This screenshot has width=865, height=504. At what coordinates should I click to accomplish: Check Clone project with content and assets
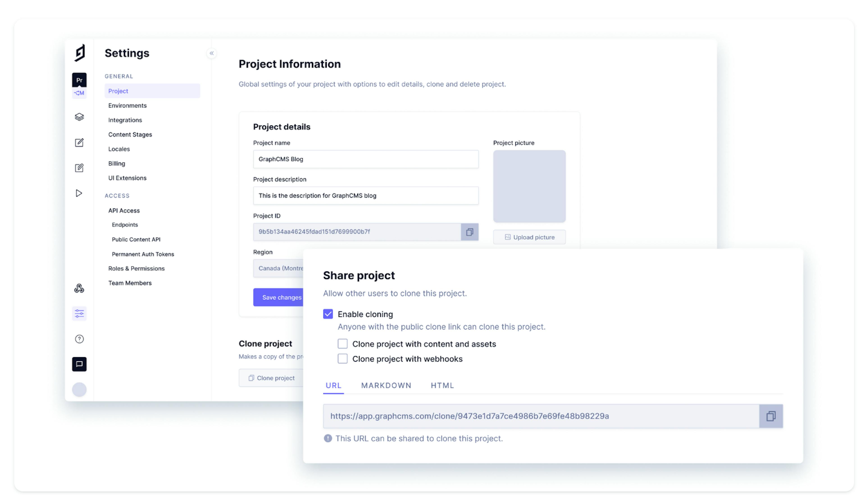point(343,344)
